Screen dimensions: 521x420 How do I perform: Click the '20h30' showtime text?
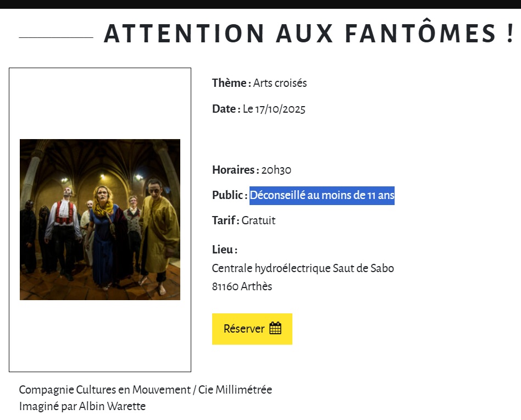pos(276,170)
